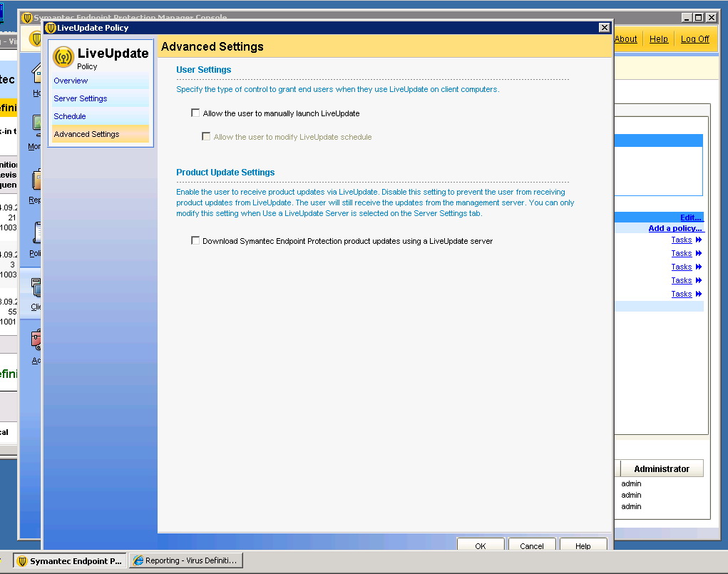Click the Product Update Settings heading text

click(x=225, y=173)
